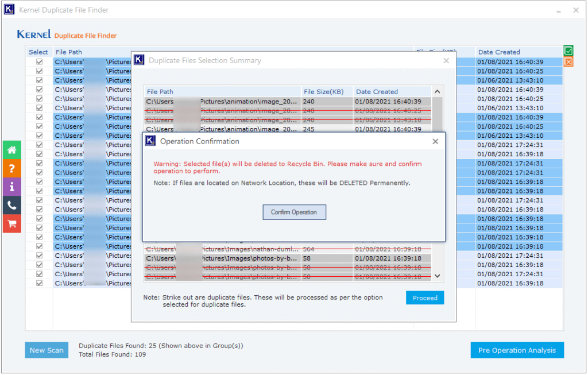Uncheck the first file row checkbox
This screenshot has width=588, height=375.
40,62
